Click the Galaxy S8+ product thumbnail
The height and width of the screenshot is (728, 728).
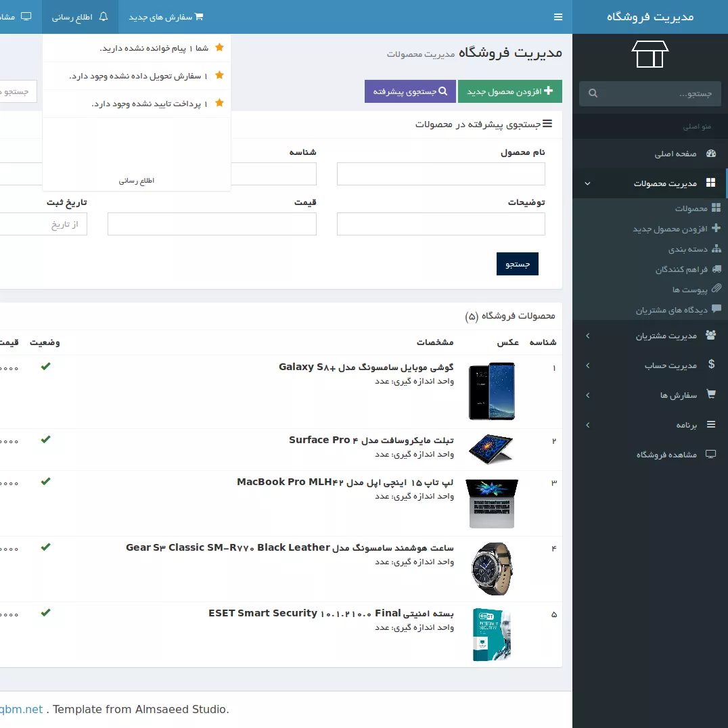coord(492,391)
